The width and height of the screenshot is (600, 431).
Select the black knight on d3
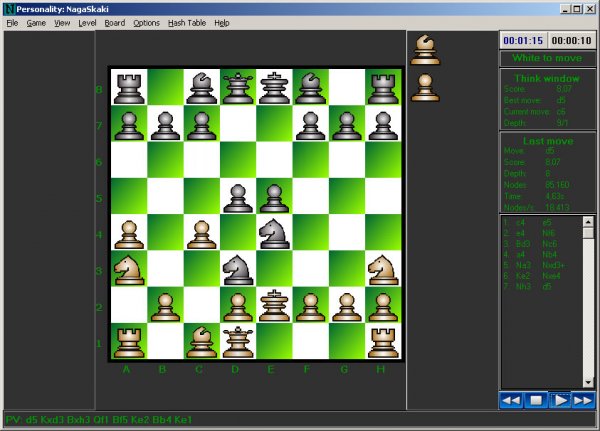pos(237,268)
